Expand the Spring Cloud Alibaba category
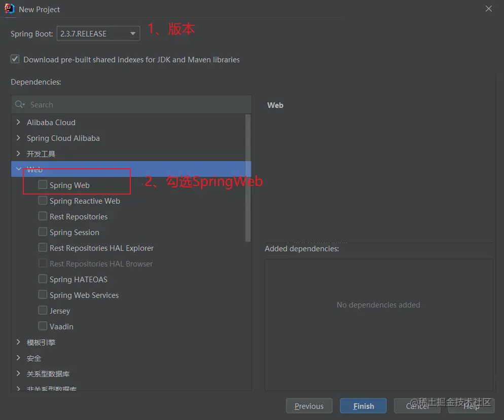Image resolution: width=504 pixels, height=420 pixels. click(18, 138)
